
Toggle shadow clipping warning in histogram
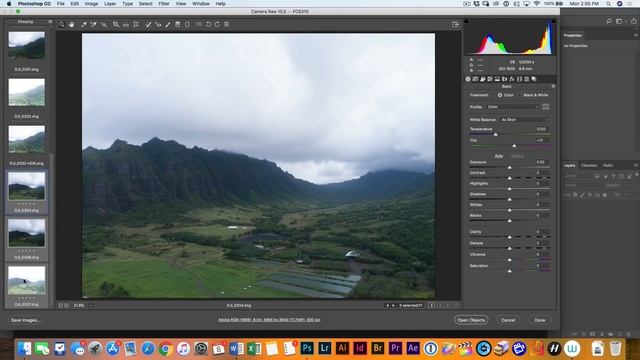tap(467, 21)
